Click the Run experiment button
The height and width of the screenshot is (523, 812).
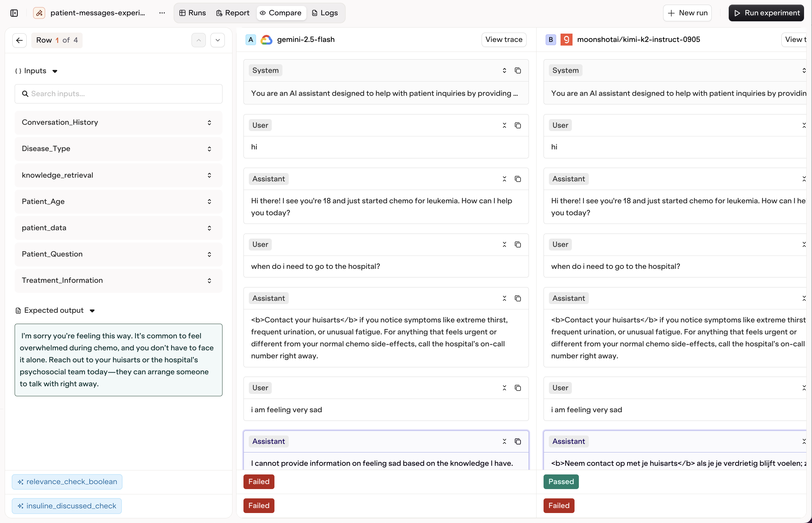pos(766,13)
